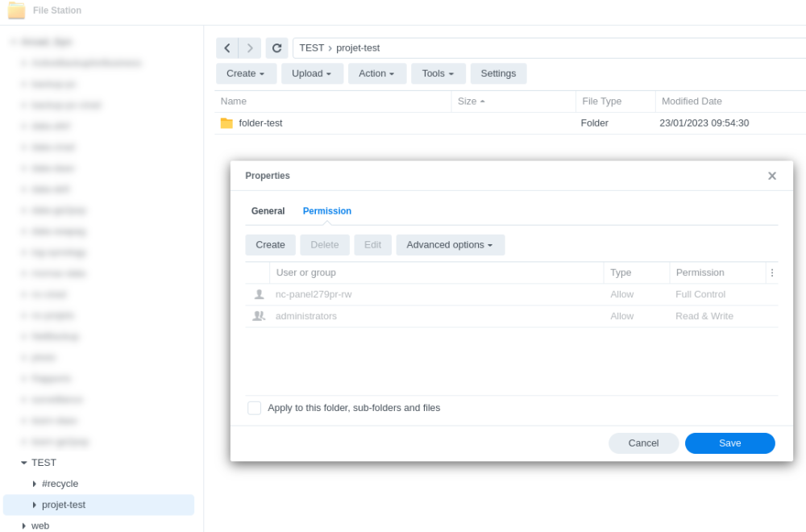
Task: Enable apply to sub-folders and files checkbox
Action: tap(255, 408)
